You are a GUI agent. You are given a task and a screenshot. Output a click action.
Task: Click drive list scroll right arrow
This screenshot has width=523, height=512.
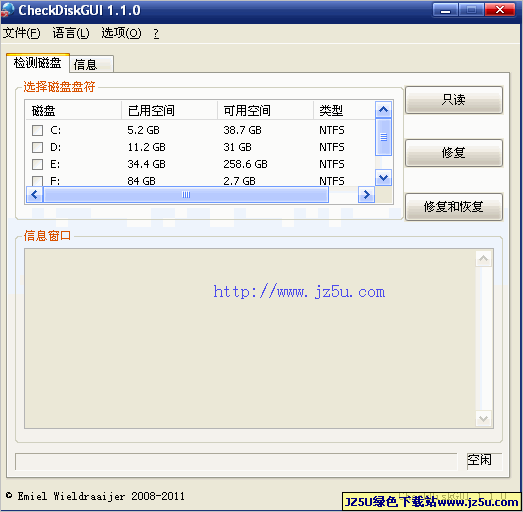367,194
